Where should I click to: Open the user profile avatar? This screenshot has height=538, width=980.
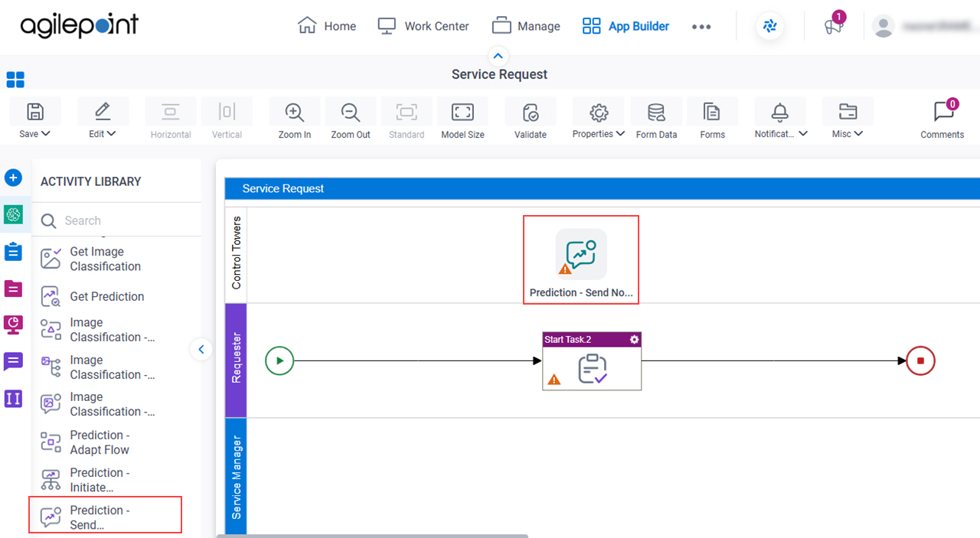pyautogui.click(x=884, y=27)
